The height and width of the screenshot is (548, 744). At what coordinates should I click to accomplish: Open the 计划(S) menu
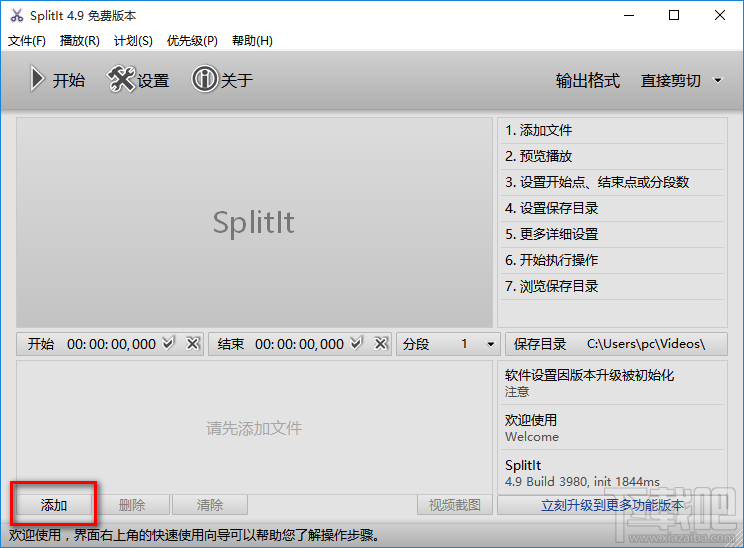[133, 41]
